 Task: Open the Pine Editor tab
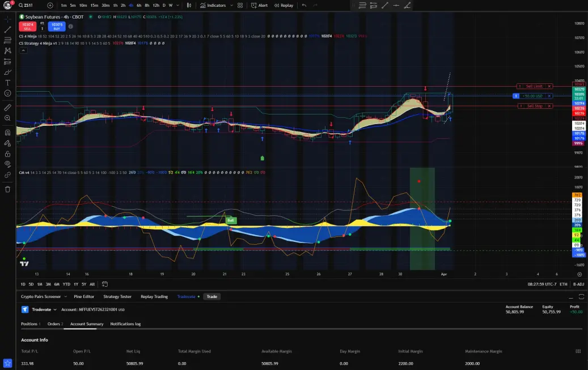point(84,296)
